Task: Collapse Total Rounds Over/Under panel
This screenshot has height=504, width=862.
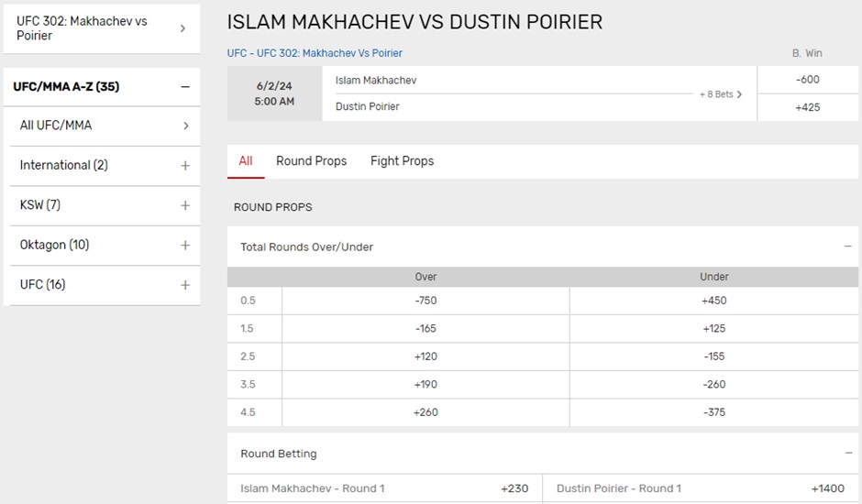Action: coord(848,247)
